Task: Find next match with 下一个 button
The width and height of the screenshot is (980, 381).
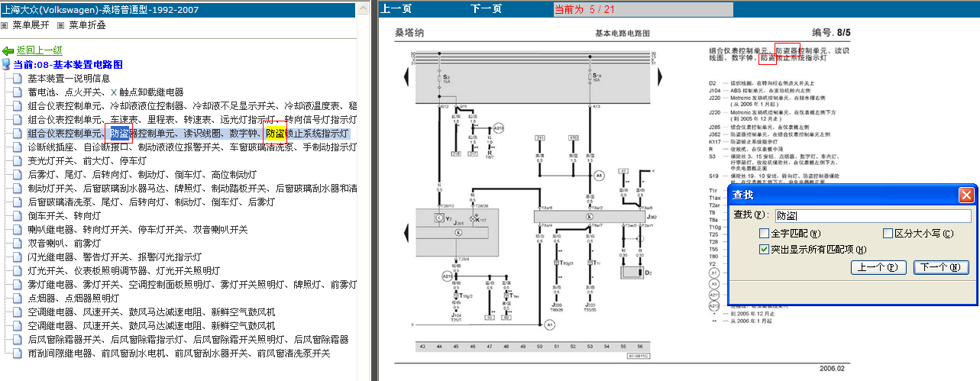Action: (941, 267)
